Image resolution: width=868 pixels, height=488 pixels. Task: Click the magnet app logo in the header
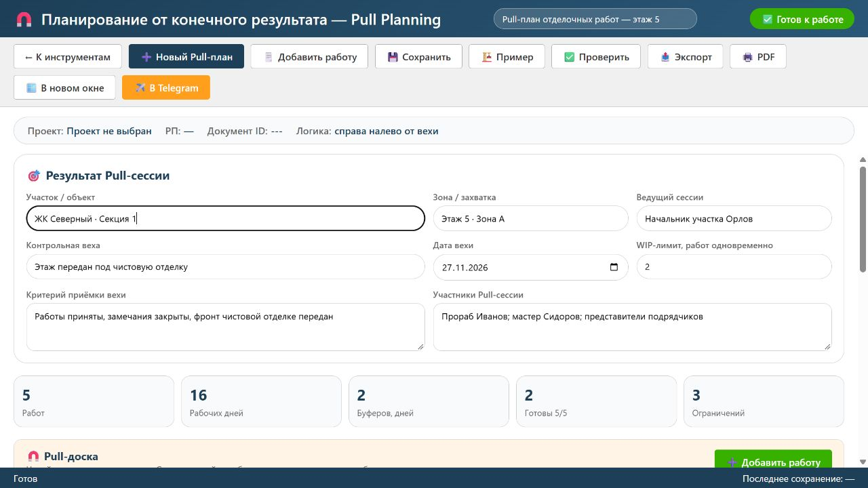pyautogui.click(x=24, y=20)
